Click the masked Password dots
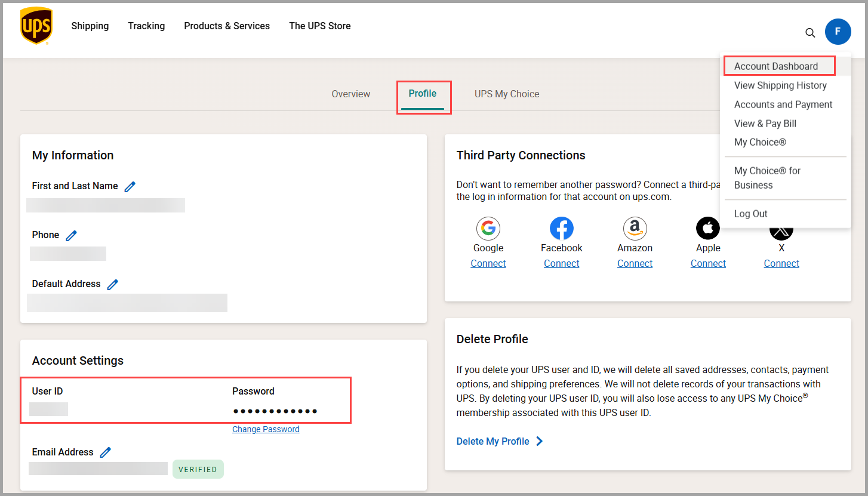The width and height of the screenshot is (868, 496). pyautogui.click(x=275, y=411)
